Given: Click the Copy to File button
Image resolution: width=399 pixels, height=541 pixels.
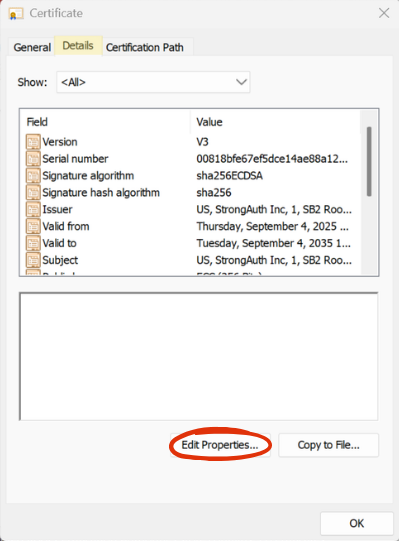Looking at the screenshot, I should coord(329,445).
